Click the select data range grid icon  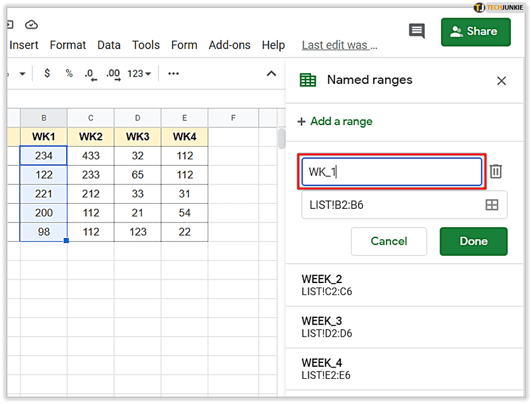(x=491, y=205)
